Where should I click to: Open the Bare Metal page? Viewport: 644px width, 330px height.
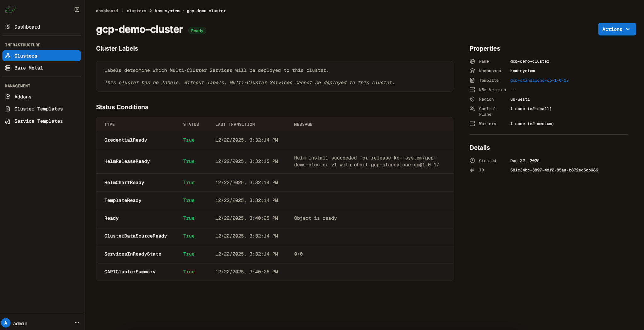[x=29, y=68]
